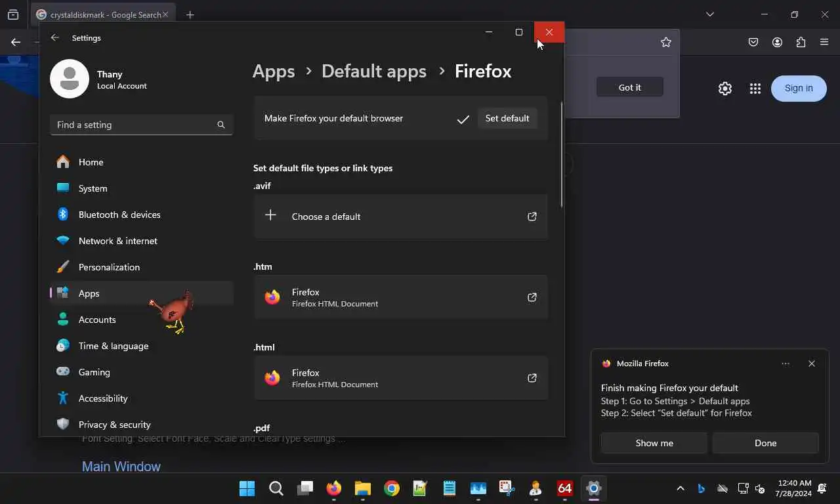Image resolution: width=840 pixels, height=504 pixels.
Task: Open the Bing icon in the system tray
Action: tap(702, 488)
